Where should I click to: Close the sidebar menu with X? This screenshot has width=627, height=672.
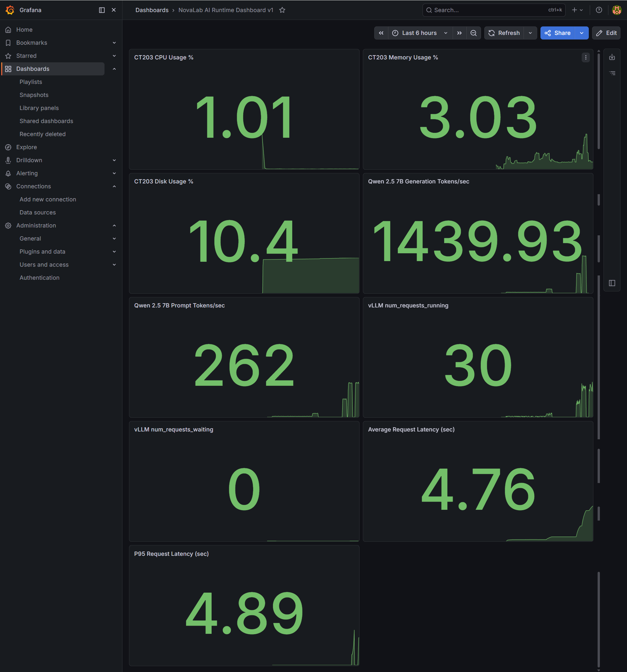[x=114, y=10]
